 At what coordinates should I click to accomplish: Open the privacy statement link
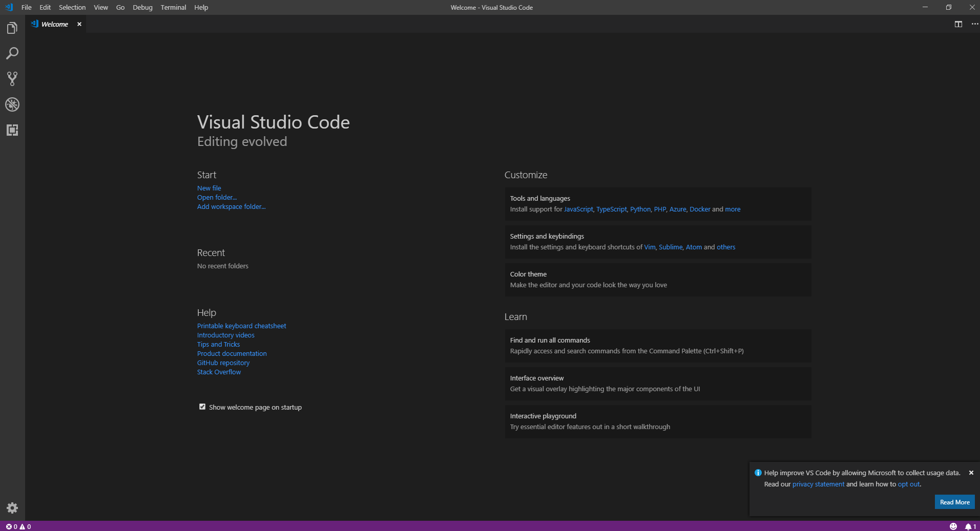tap(818, 484)
